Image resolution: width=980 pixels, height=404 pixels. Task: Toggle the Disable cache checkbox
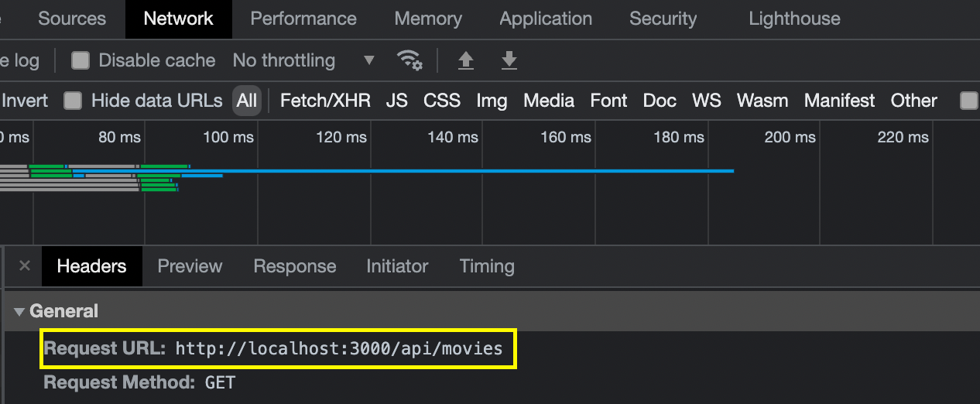(x=81, y=60)
